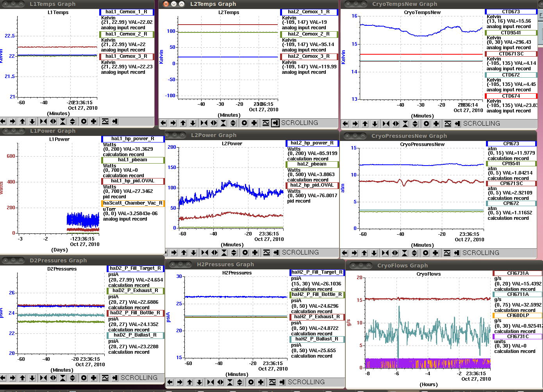This screenshot has width=543, height=392.
Task: Zoom in time axis in L2Power toolbar
Action: [205, 253]
